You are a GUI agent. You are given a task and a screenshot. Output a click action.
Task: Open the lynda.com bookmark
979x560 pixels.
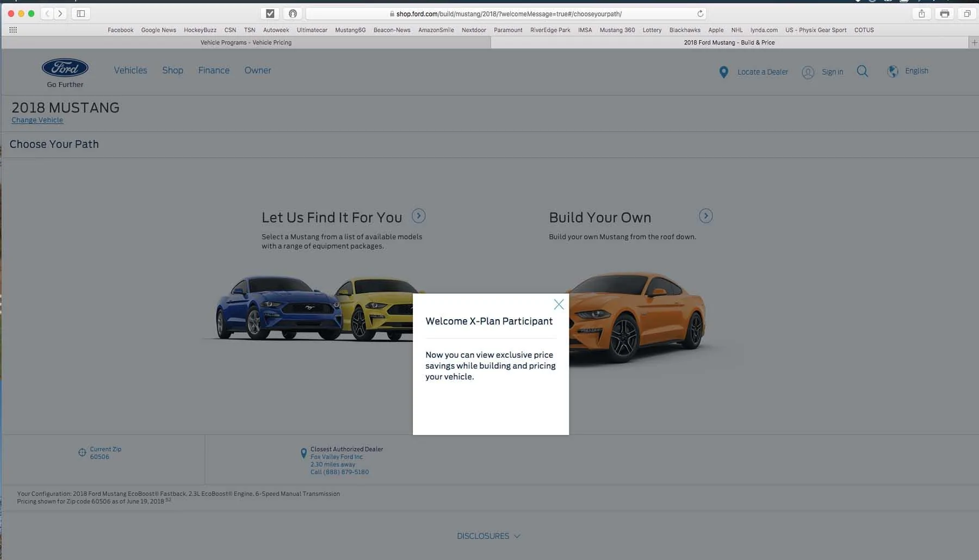[764, 30]
